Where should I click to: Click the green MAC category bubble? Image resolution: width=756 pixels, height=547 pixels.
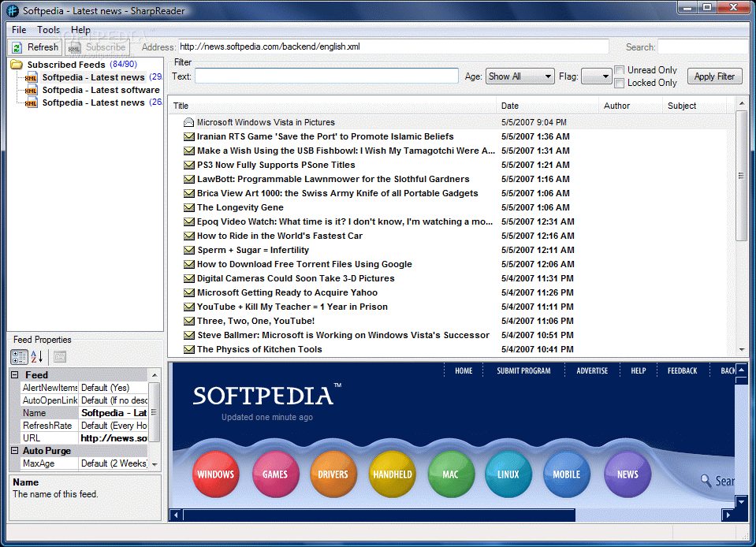tap(450, 474)
